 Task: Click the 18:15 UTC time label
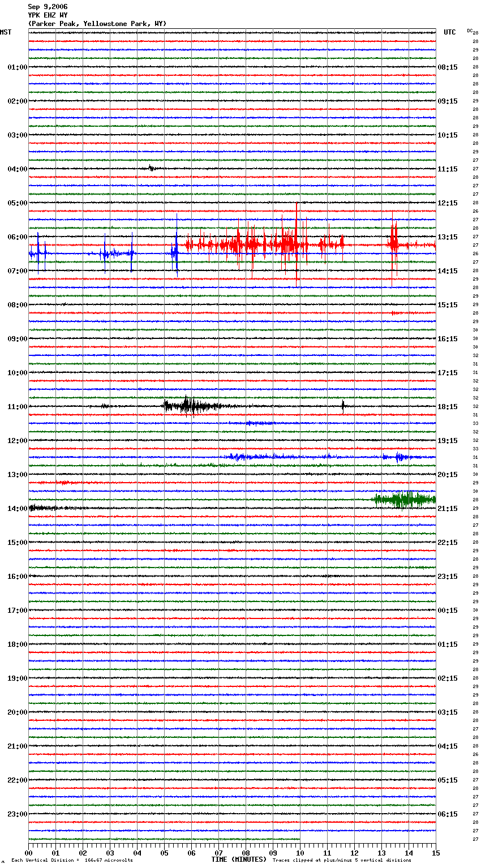tap(448, 407)
